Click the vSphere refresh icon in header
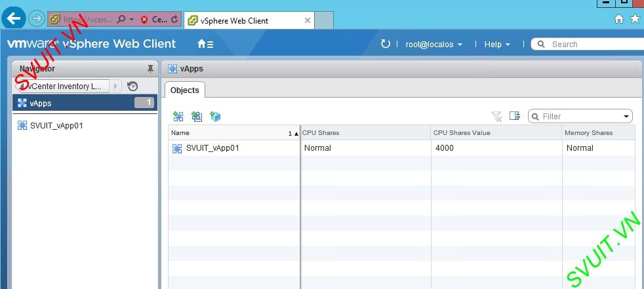 [385, 43]
